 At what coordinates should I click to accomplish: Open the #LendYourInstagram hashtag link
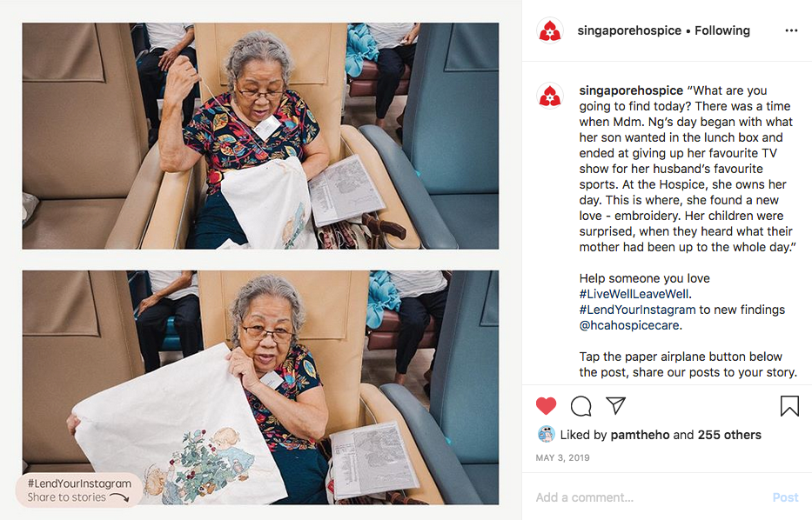tap(637, 310)
